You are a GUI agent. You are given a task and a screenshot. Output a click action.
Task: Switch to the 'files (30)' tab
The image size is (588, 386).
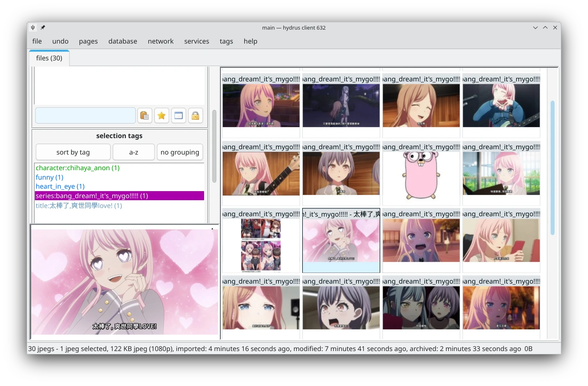(x=49, y=58)
